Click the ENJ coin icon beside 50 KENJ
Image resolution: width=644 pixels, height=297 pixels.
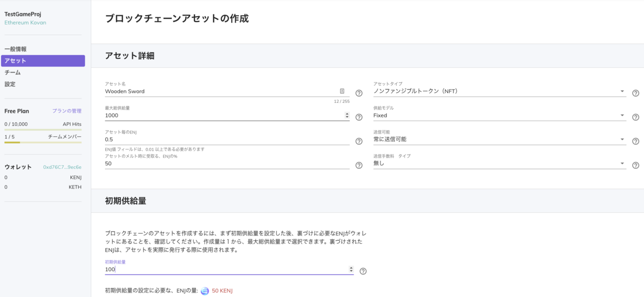click(x=204, y=291)
